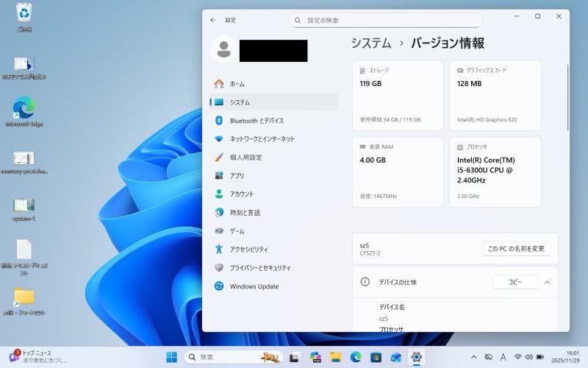Show hidden tray icons chevron
The width and height of the screenshot is (588, 368).
473,357
